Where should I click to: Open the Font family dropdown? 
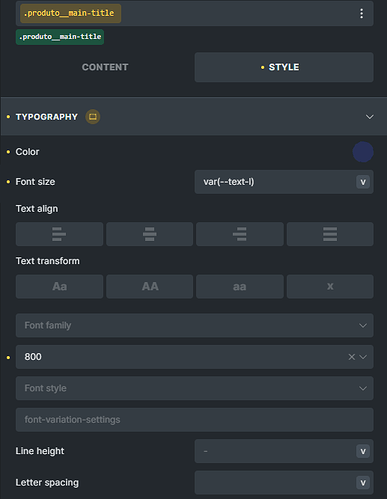pyautogui.click(x=194, y=325)
